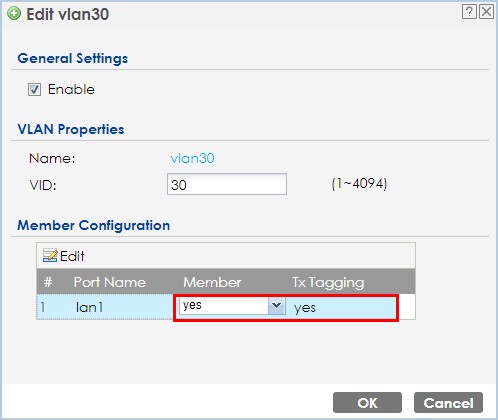Click the Edit pencil icon in Member Configuration
The image size is (498, 420).
pyautogui.click(x=50, y=256)
